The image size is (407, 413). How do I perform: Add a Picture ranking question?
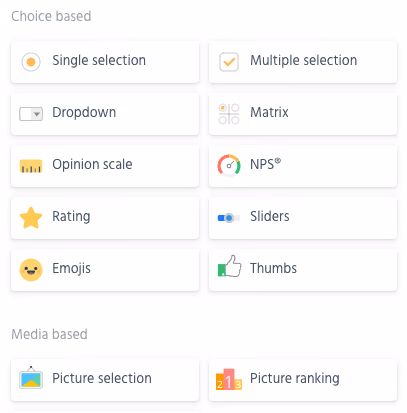pos(303,380)
